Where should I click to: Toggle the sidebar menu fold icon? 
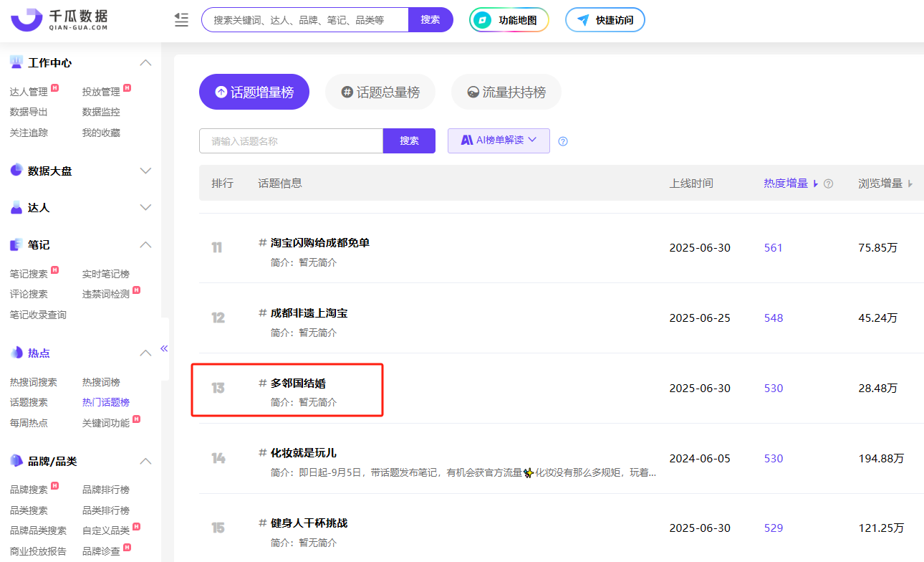[x=181, y=20]
